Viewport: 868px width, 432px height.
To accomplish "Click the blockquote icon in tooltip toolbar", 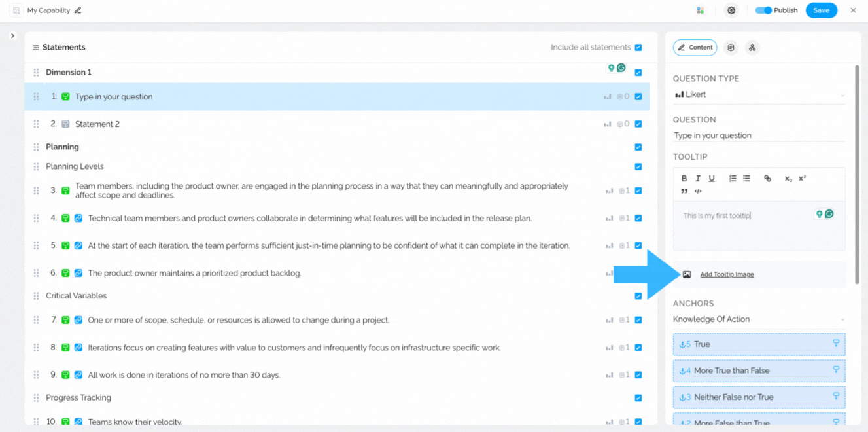I will click(x=684, y=191).
